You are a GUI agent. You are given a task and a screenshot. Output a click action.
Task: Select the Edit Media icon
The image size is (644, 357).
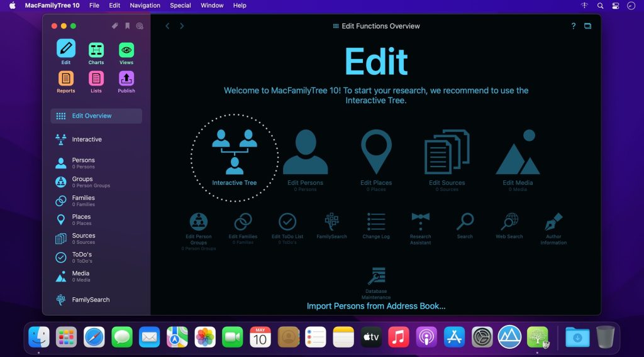click(x=518, y=153)
